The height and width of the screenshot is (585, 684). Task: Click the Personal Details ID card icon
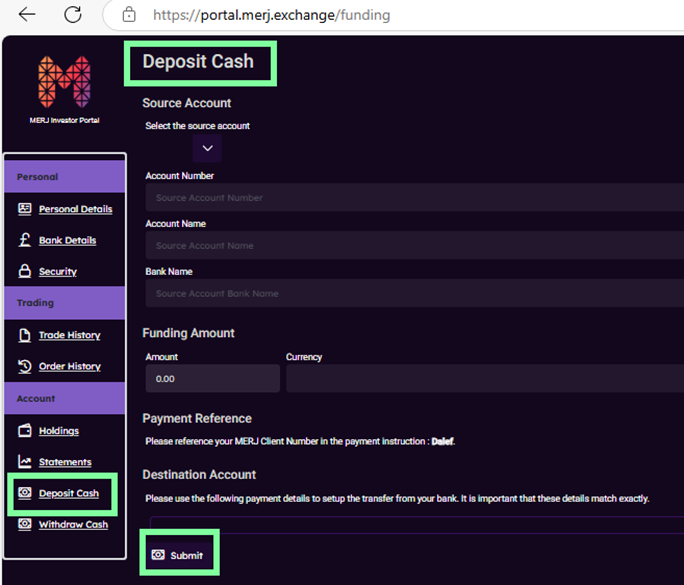(25, 209)
